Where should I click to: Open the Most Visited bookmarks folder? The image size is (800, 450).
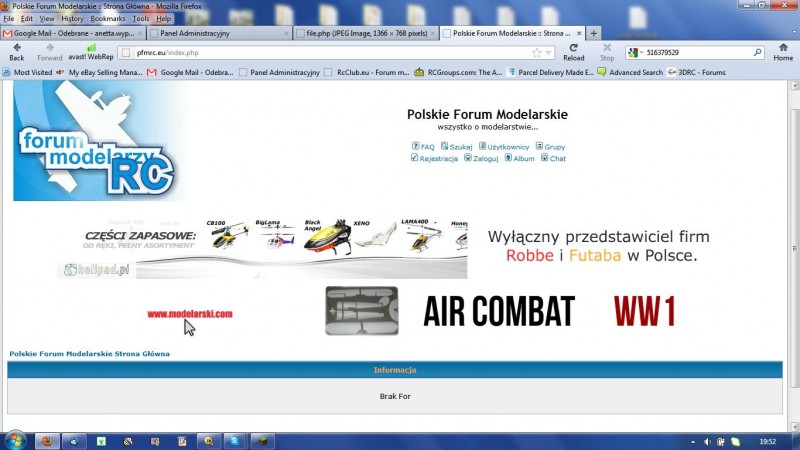coord(28,72)
